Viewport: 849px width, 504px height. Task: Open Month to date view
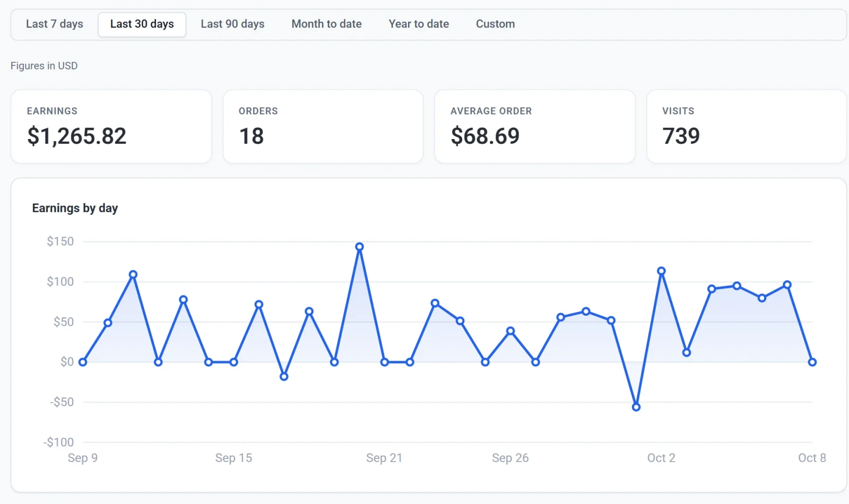click(x=326, y=24)
